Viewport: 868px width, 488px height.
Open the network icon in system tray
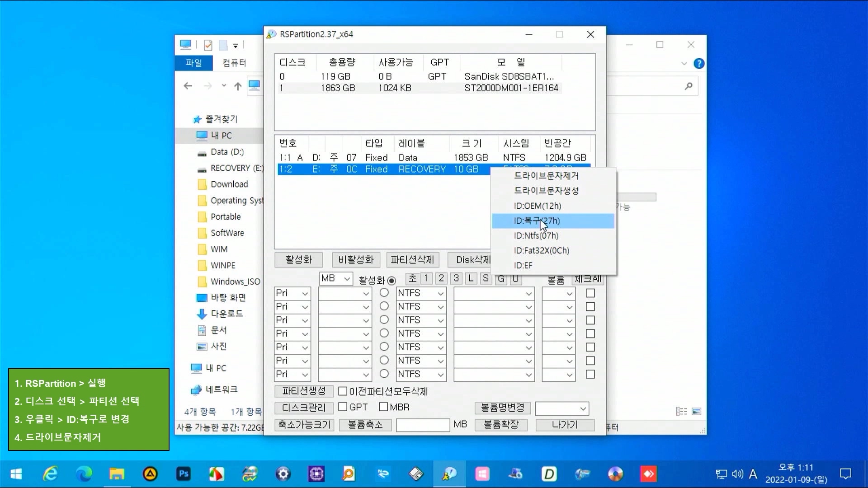pyautogui.click(x=722, y=474)
